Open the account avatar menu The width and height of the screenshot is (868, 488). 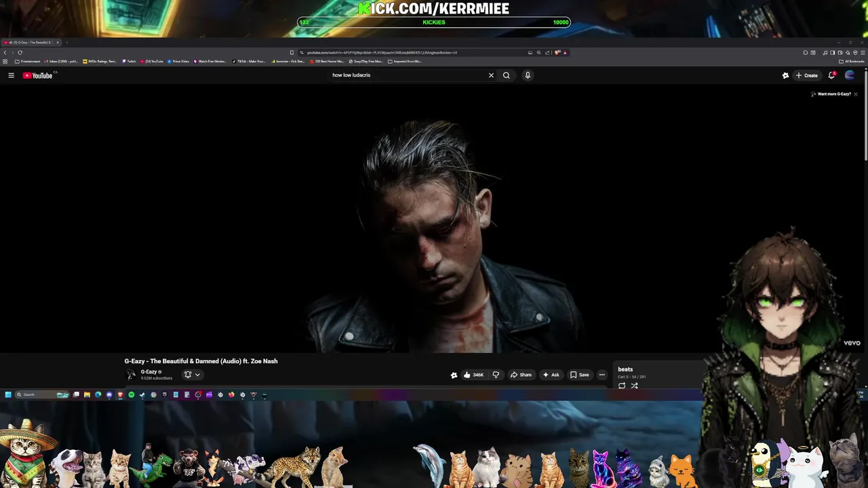pyautogui.click(x=850, y=75)
